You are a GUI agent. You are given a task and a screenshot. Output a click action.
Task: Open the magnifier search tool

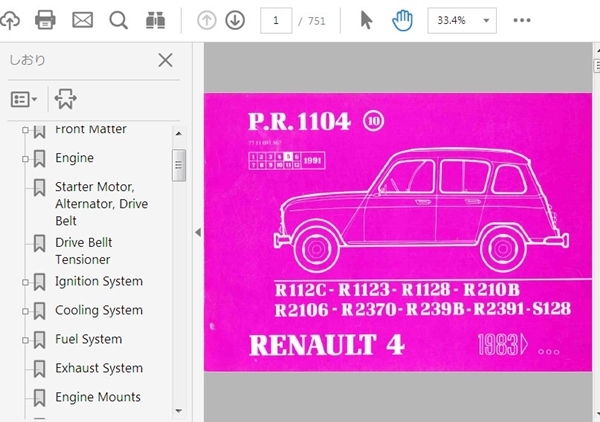118,20
